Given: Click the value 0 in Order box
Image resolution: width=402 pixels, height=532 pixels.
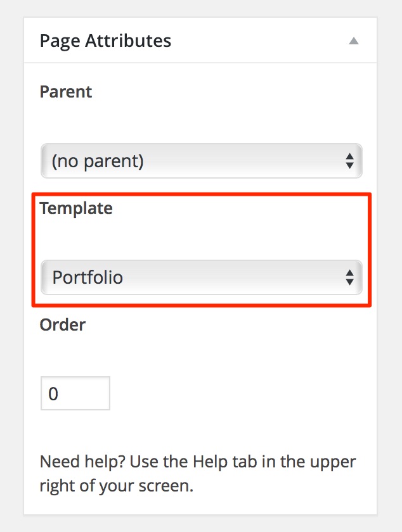Looking at the screenshot, I should coord(53,394).
